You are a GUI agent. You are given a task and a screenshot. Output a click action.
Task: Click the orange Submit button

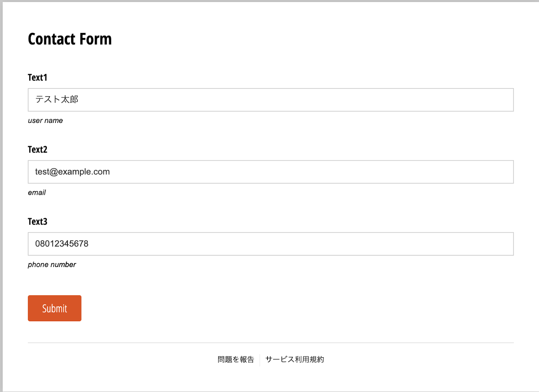click(x=55, y=308)
